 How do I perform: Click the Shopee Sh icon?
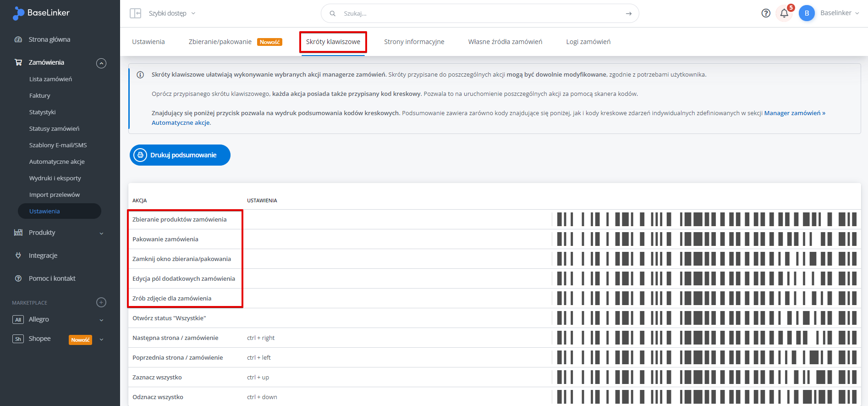[18, 339]
